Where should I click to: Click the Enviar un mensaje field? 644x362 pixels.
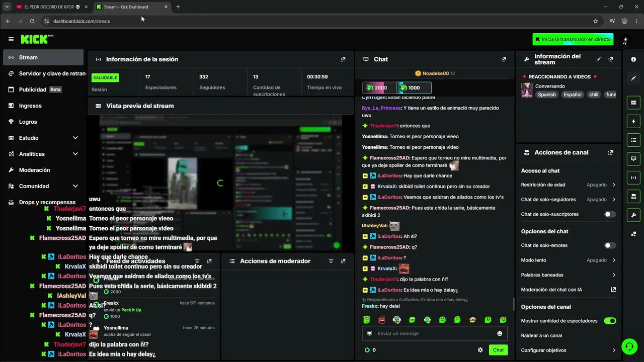(x=435, y=333)
